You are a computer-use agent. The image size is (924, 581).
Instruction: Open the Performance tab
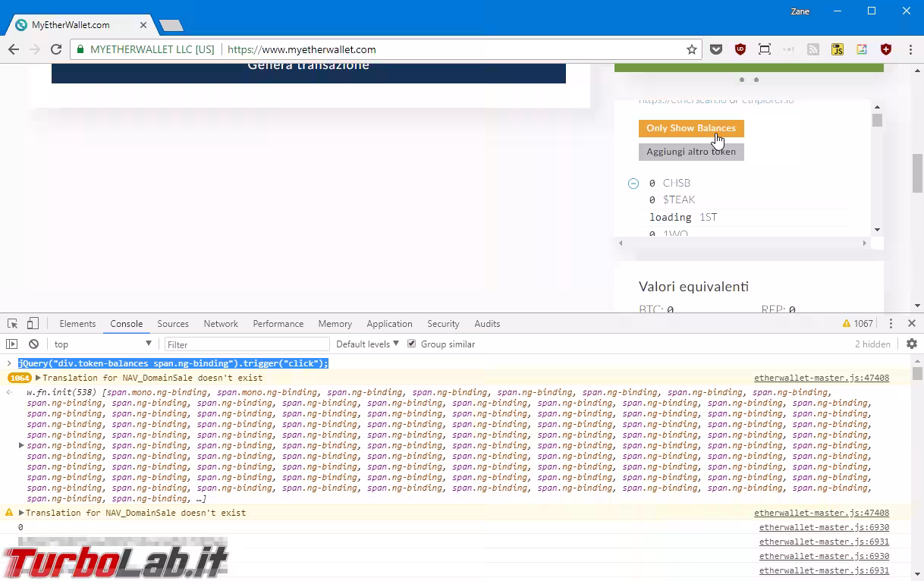click(278, 324)
